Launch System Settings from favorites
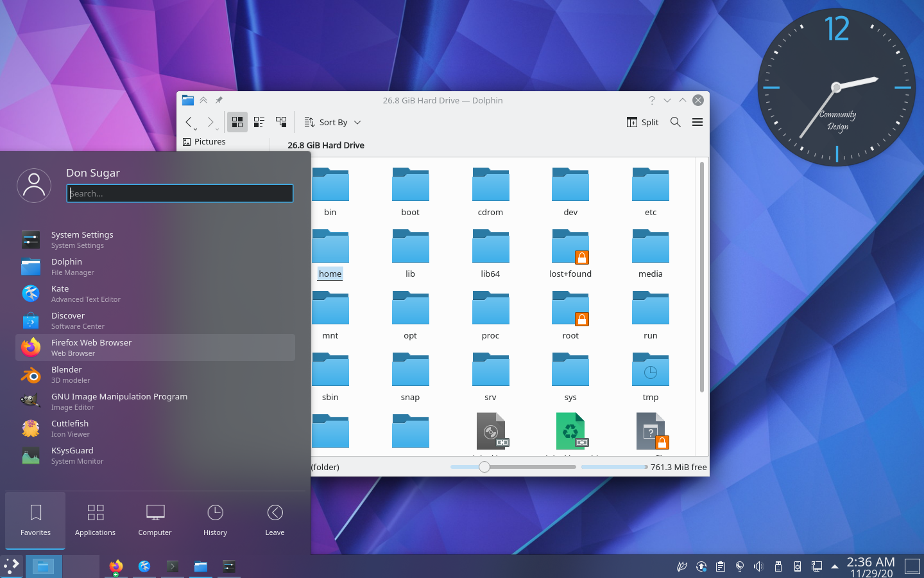The width and height of the screenshot is (924, 578). [x=155, y=240]
